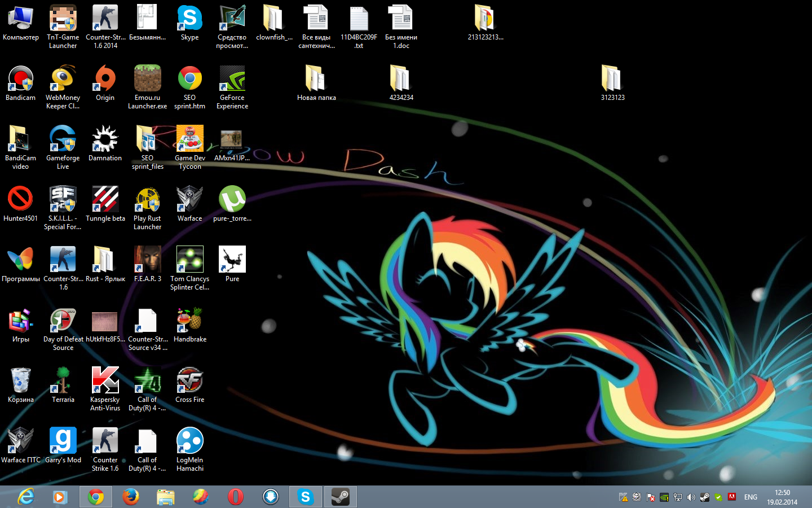Open WebMoney Keeper shortcut

(63, 87)
